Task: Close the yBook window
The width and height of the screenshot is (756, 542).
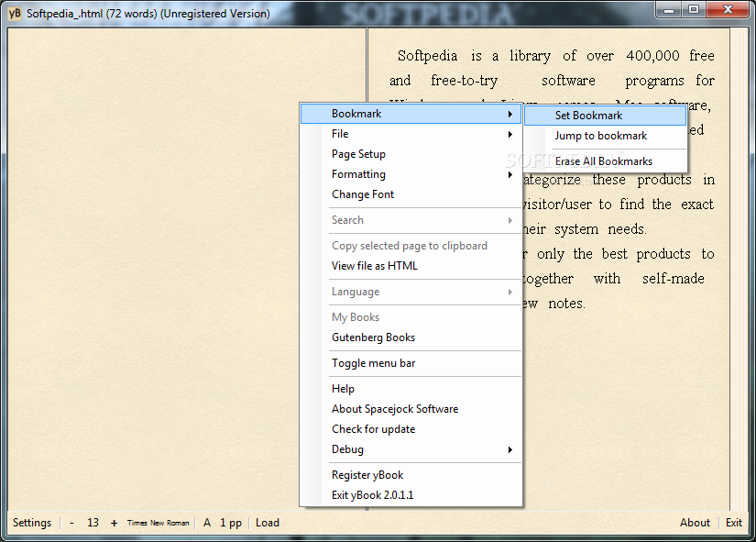Action: (728, 9)
